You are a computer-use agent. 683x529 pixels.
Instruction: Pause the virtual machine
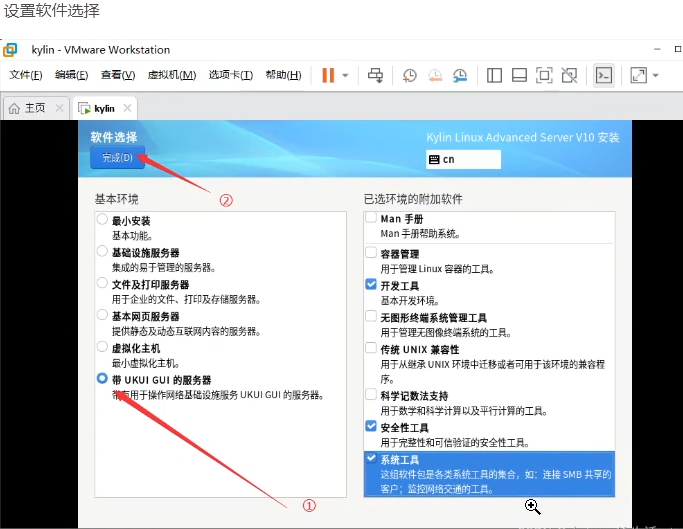[x=328, y=75]
